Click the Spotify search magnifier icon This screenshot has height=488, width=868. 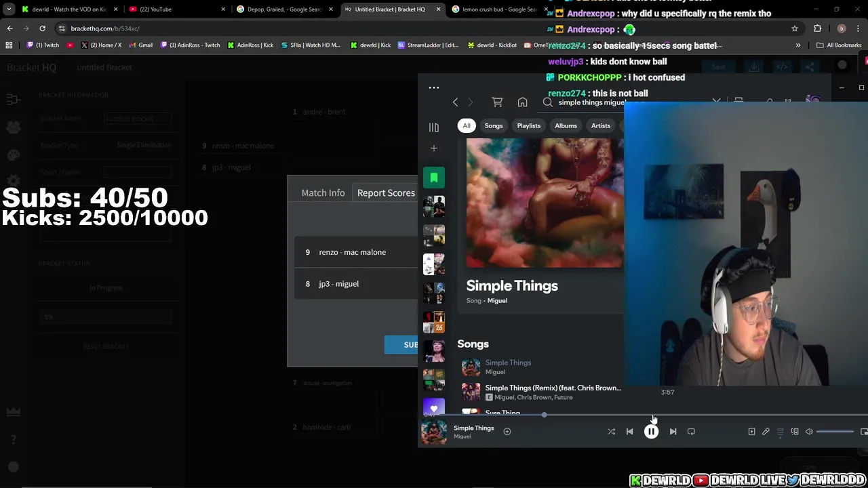(x=547, y=102)
